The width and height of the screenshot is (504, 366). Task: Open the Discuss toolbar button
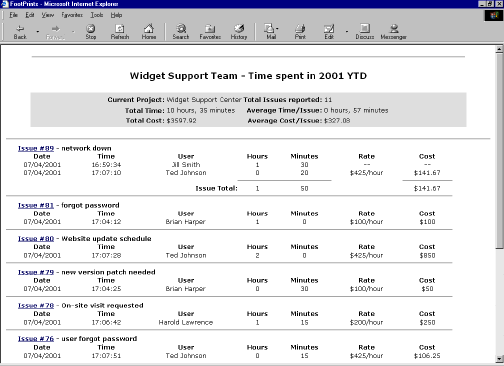click(365, 32)
